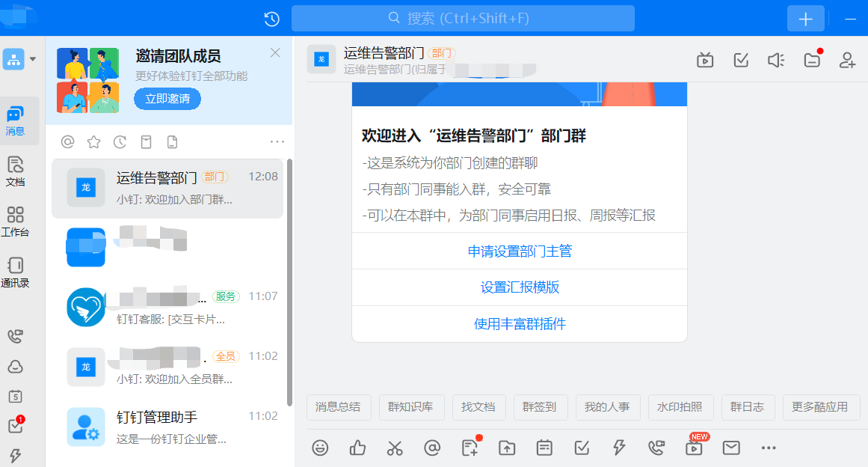The height and width of the screenshot is (467, 868).
Task: Open group files folder icon in chat header
Action: 812,60
